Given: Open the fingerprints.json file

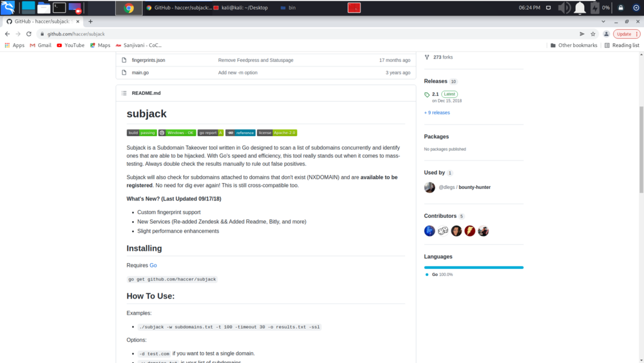Looking at the screenshot, I should coord(148,60).
